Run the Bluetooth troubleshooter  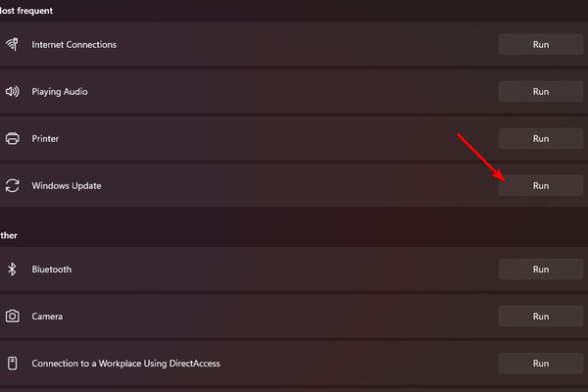click(540, 269)
